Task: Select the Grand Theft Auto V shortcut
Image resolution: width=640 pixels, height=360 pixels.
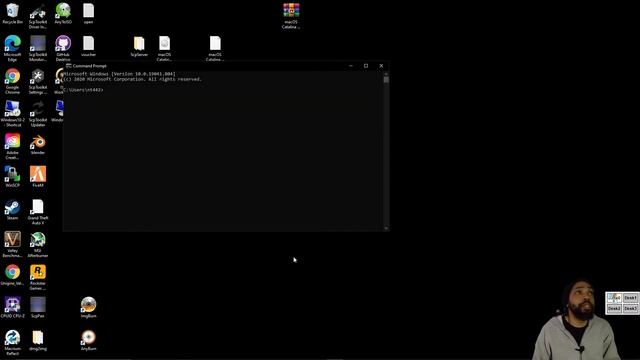Action: [x=38, y=212]
